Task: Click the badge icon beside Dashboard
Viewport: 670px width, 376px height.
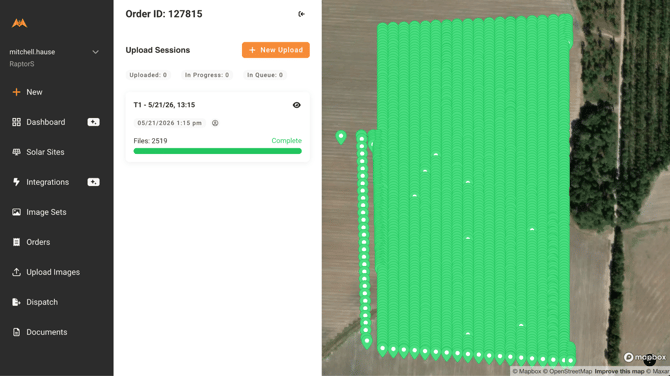Action: pos(93,122)
